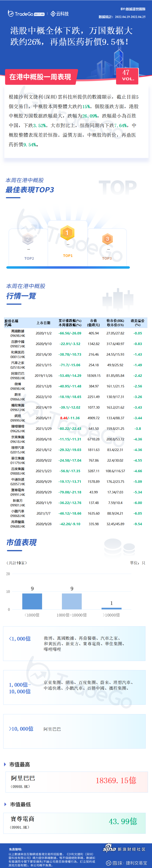Click the 網易 09999.HK row name
152x868 pixels.
[x=18, y=418]
